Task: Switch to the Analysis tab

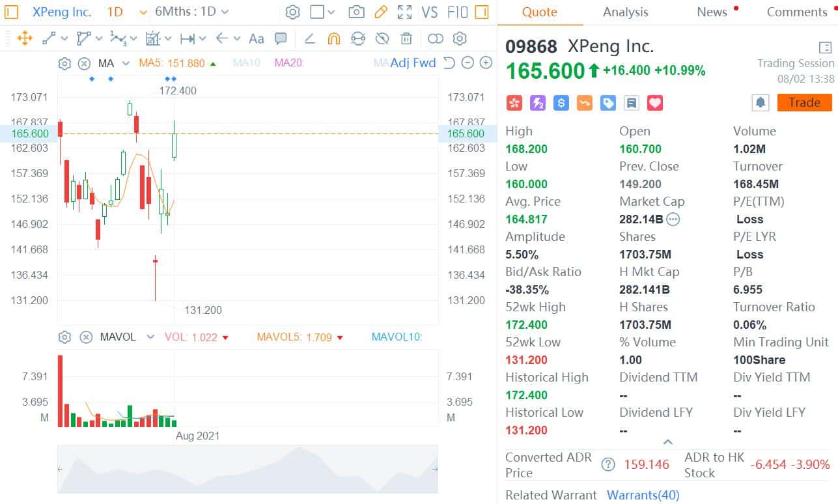Action: [x=624, y=12]
